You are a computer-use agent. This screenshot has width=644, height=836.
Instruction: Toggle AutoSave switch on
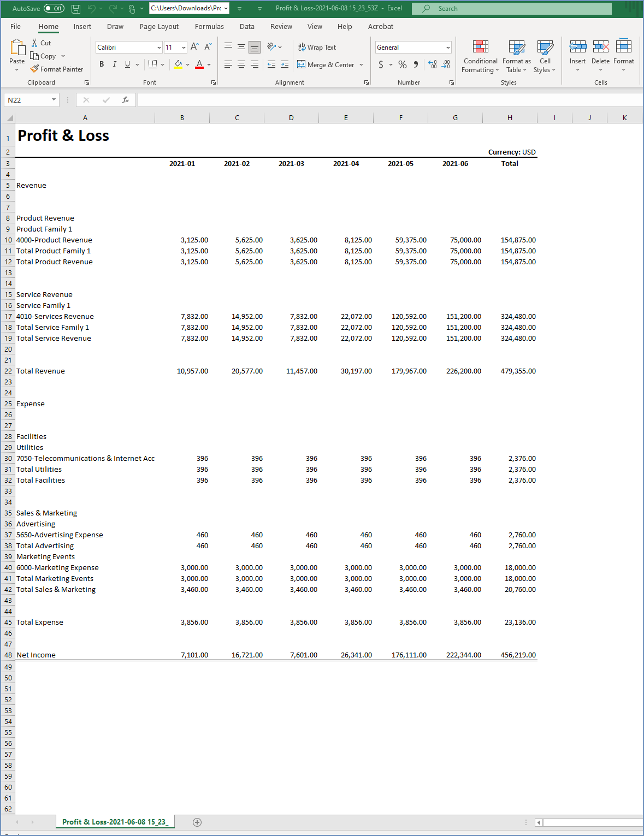coord(54,9)
